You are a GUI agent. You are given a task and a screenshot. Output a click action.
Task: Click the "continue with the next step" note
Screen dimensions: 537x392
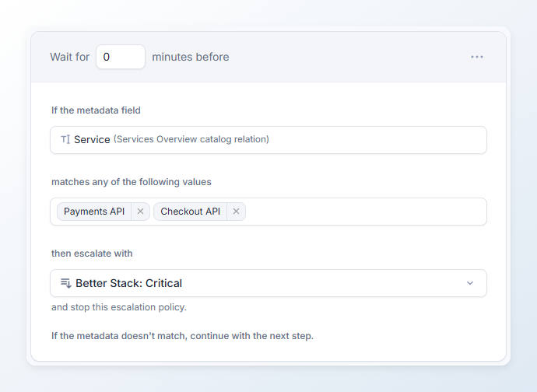(182, 336)
